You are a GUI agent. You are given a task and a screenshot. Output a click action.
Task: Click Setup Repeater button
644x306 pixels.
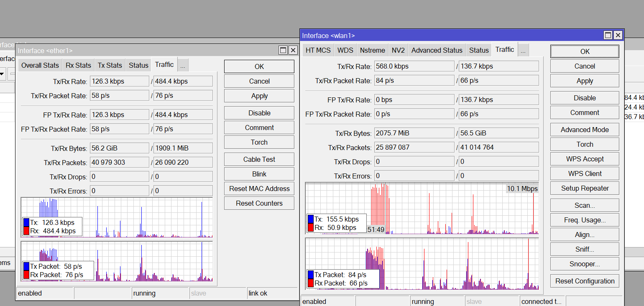[584, 188]
